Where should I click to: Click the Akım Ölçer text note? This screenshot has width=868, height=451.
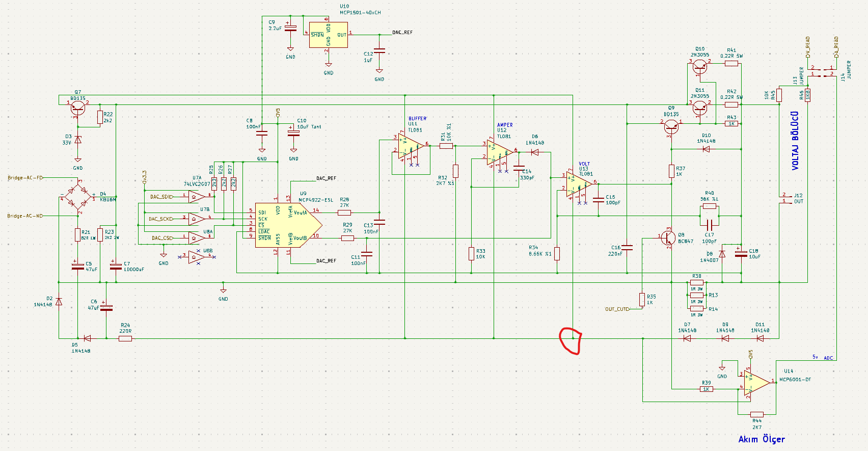pos(762,439)
